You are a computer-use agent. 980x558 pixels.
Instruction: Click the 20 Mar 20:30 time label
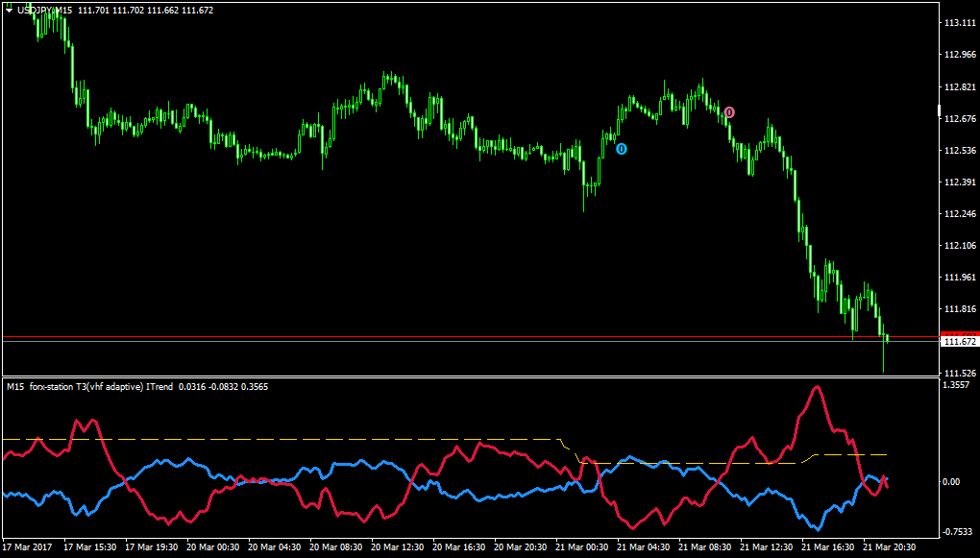point(520,546)
